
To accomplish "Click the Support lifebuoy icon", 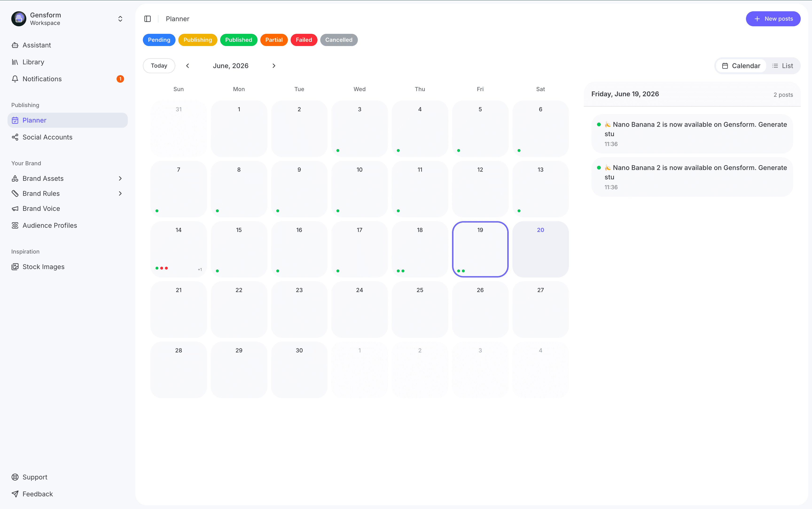I will point(15,477).
